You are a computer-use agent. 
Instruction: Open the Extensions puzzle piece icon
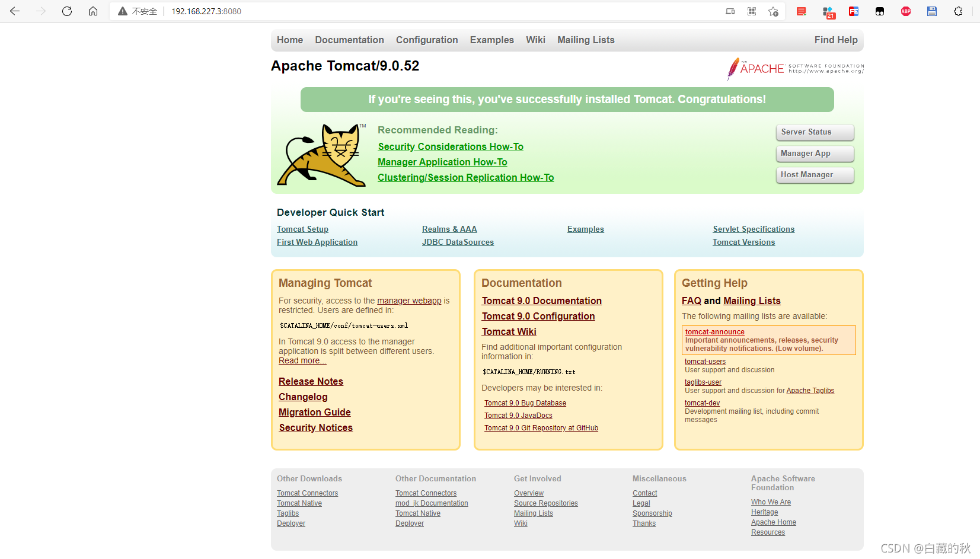(x=958, y=11)
